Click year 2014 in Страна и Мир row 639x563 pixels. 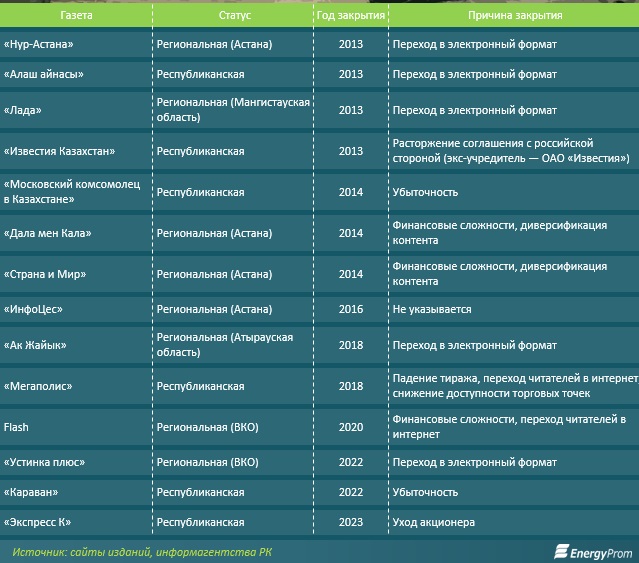tap(351, 274)
